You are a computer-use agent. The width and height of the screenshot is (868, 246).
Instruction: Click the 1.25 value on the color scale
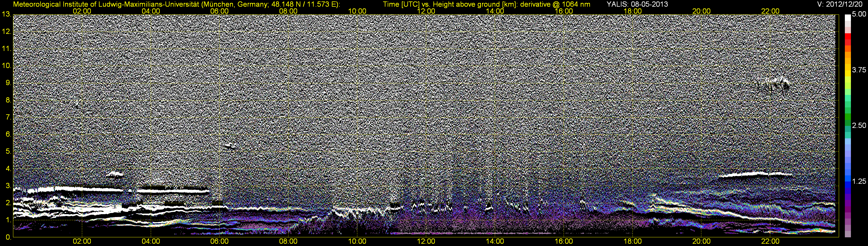click(x=859, y=181)
